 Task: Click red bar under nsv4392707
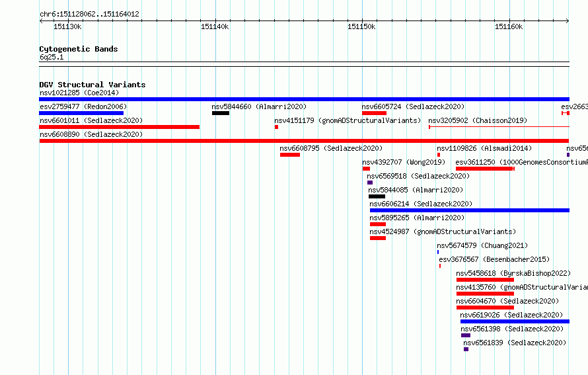pos(367,169)
